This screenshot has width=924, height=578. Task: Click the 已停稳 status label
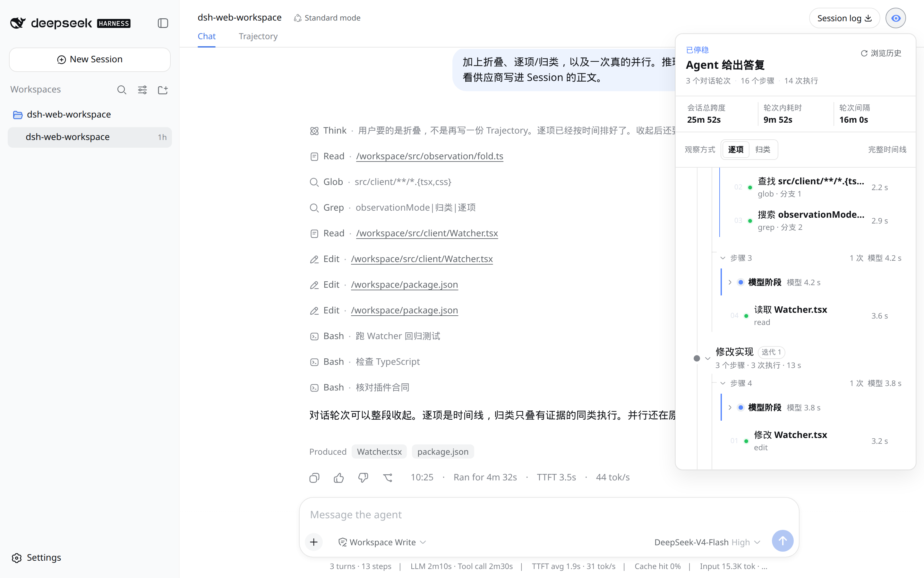pos(697,50)
